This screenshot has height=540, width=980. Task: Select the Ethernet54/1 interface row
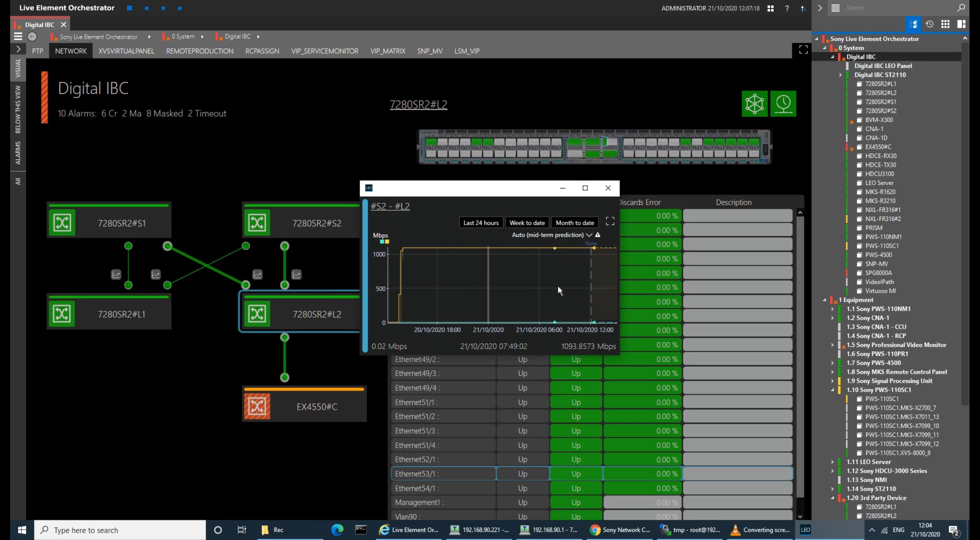[592, 488]
